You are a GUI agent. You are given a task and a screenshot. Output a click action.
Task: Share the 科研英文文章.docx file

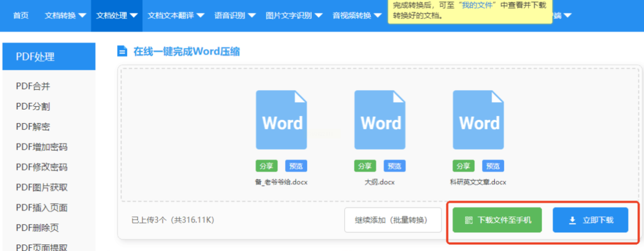tap(463, 166)
